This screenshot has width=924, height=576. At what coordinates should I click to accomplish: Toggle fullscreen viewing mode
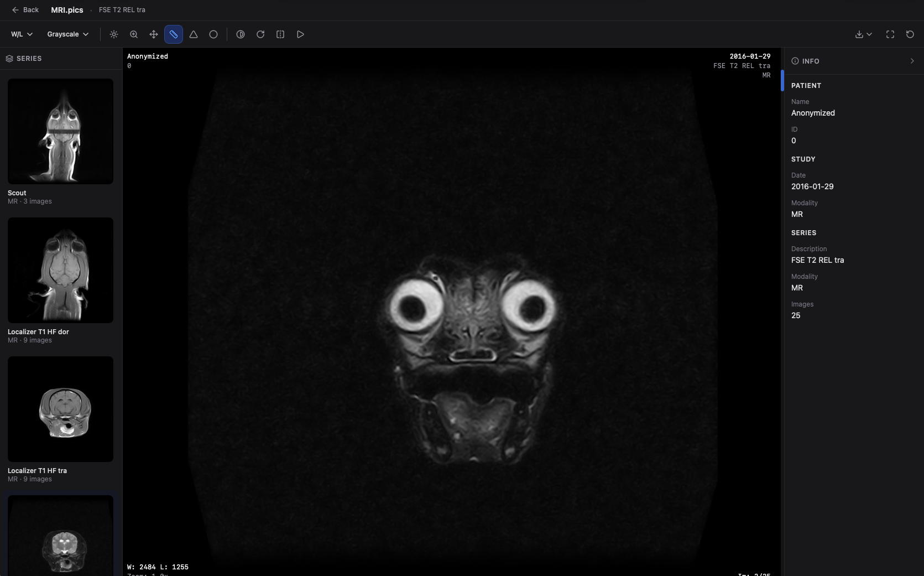click(890, 34)
